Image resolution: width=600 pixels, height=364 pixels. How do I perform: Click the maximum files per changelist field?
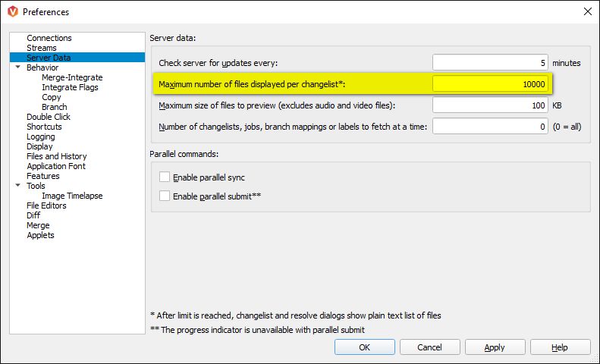pyautogui.click(x=490, y=84)
